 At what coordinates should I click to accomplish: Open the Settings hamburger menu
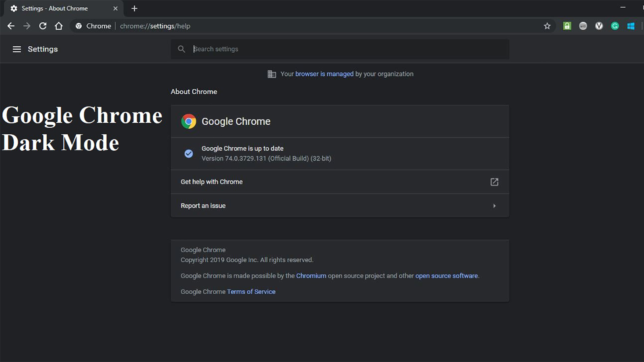(17, 49)
